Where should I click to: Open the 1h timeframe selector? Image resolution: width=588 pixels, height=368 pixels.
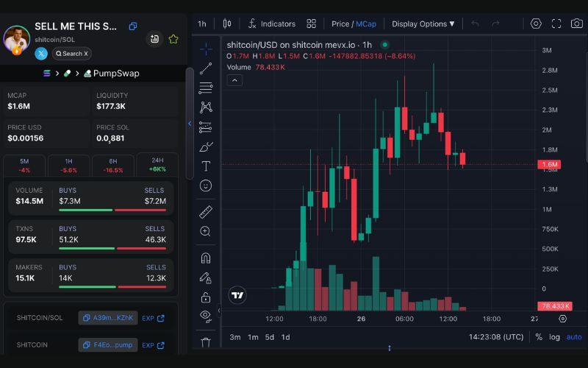[202, 24]
